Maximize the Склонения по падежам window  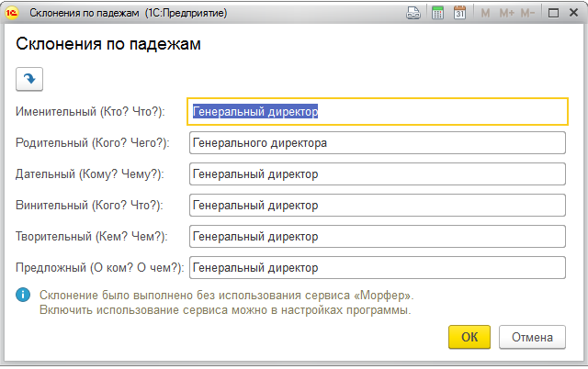pos(553,13)
